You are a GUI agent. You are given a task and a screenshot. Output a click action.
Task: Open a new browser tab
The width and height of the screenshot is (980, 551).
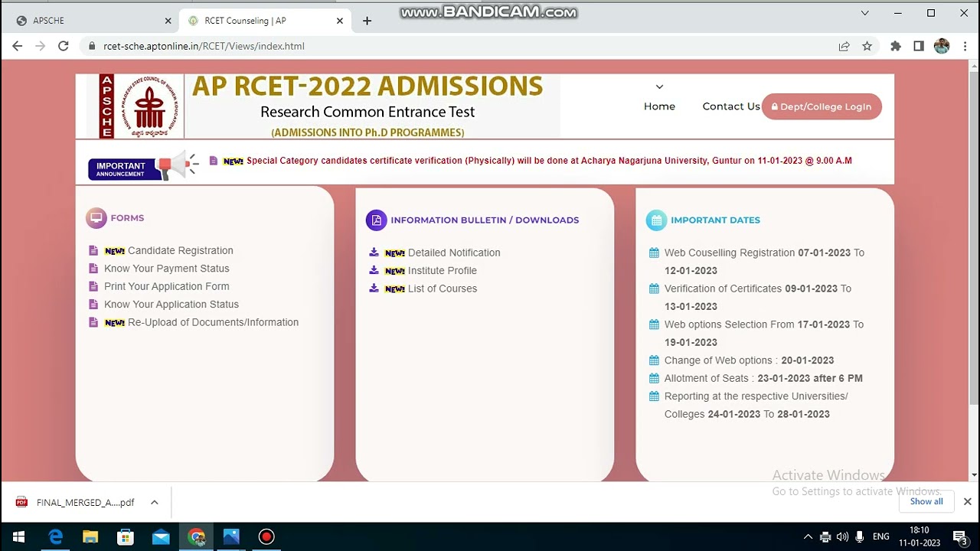[x=367, y=21]
